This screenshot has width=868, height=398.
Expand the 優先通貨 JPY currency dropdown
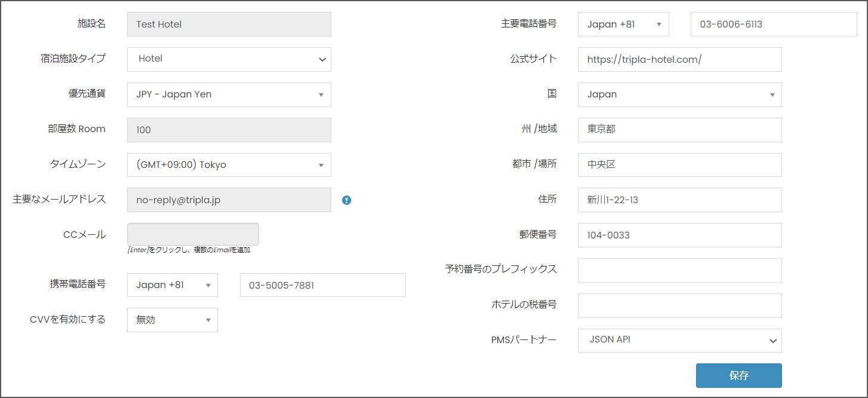[x=229, y=94]
